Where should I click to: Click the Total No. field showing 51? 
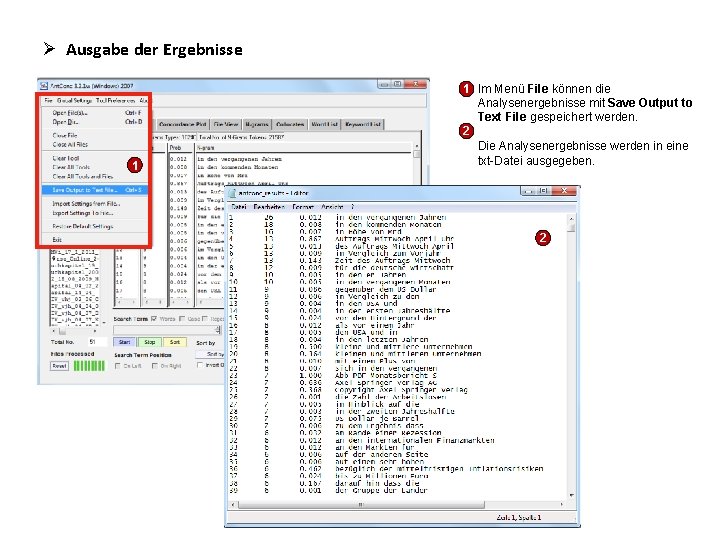98,342
